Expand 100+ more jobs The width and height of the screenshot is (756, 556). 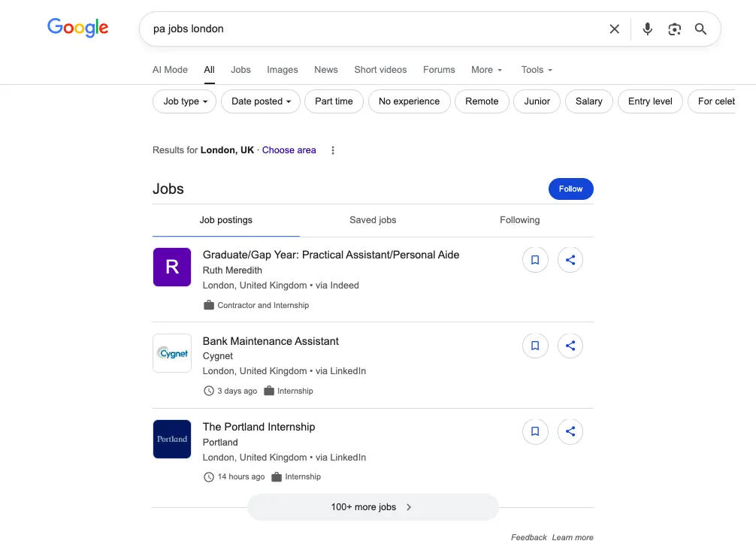click(x=373, y=507)
